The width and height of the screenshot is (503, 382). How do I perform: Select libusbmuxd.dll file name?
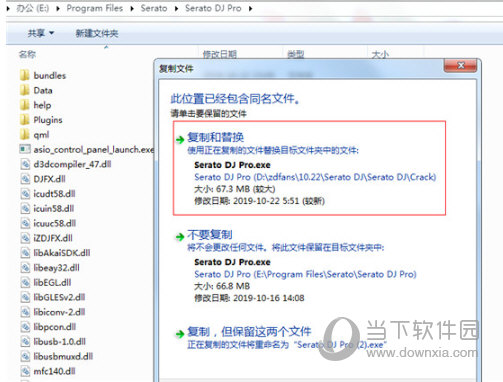pos(63,357)
